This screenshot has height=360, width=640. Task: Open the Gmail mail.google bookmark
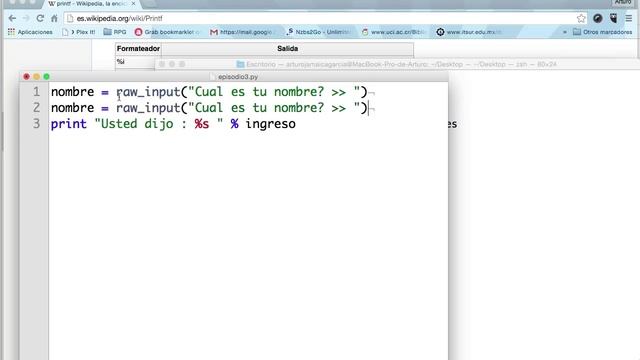241,32
